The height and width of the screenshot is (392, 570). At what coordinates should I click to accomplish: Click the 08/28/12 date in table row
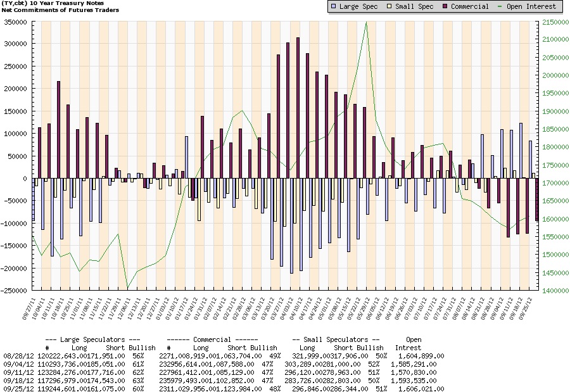point(18,356)
